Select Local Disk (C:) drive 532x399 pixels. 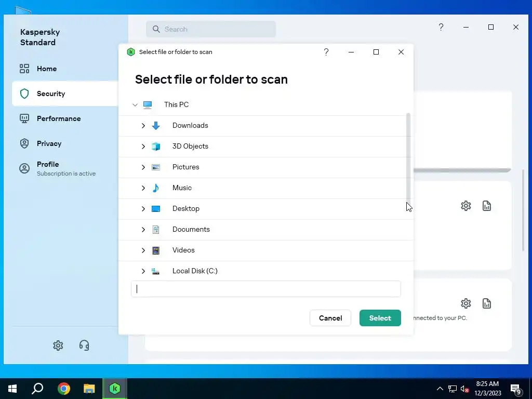tap(265, 270)
